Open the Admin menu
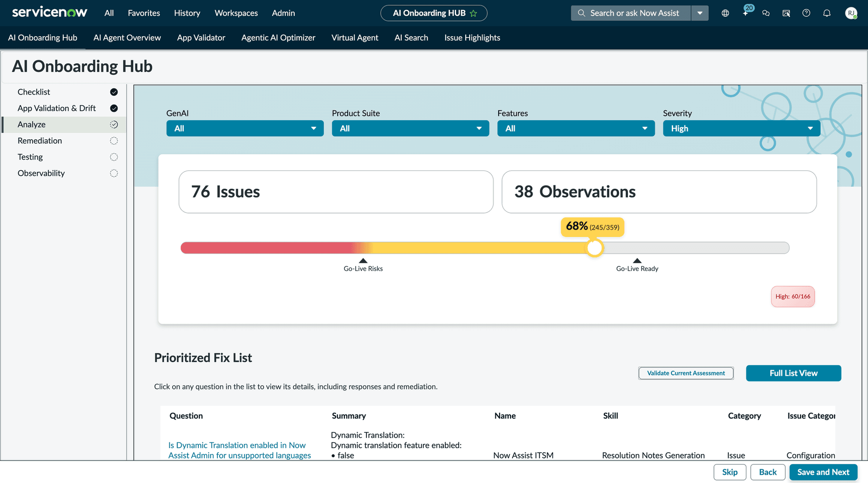The width and height of the screenshot is (868, 483). (x=283, y=13)
